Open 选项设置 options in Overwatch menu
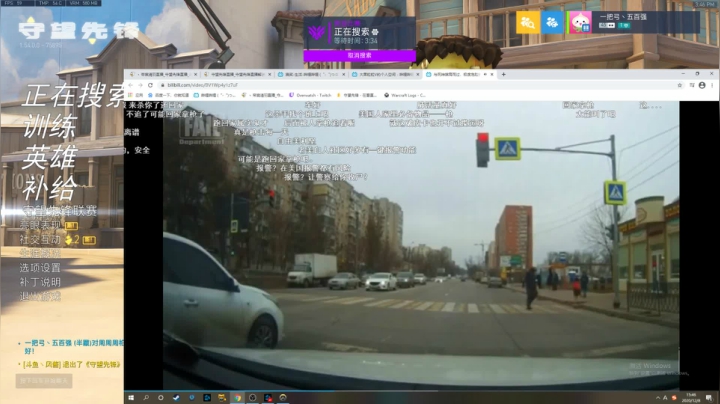Image resolution: width=720 pixels, height=404 pixels. pyautogui.click(x=40, y=268)
